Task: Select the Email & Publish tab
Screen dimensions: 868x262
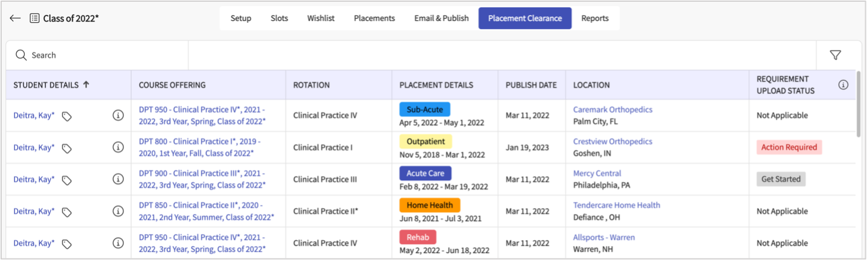Action: pos(441,18)
